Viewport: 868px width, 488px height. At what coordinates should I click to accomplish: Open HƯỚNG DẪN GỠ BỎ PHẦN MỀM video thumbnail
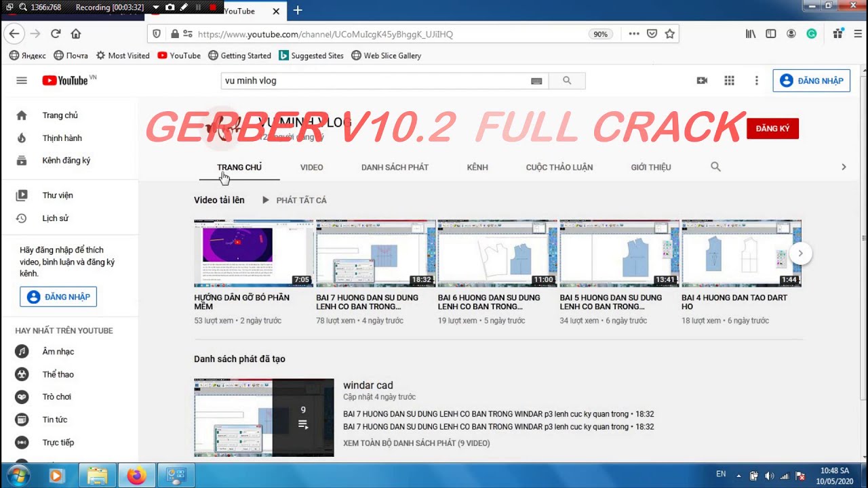254,253
